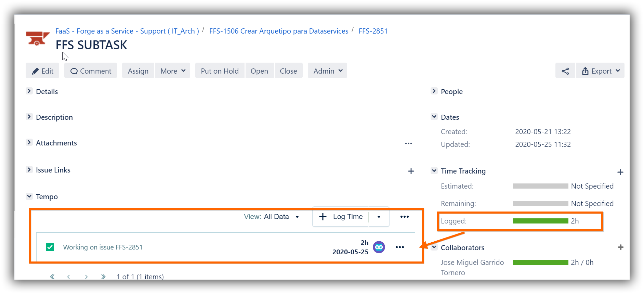The image size is (644, 294).
Task: Open worklog row ellipsis menu
Action: tap(400, 247)
